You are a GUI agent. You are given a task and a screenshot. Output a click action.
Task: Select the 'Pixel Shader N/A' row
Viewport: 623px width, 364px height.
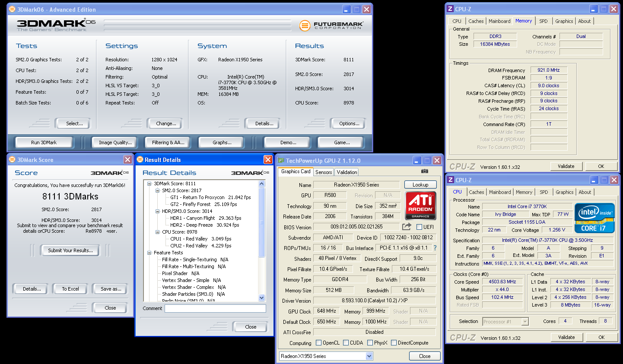click(x=181, y=273)
